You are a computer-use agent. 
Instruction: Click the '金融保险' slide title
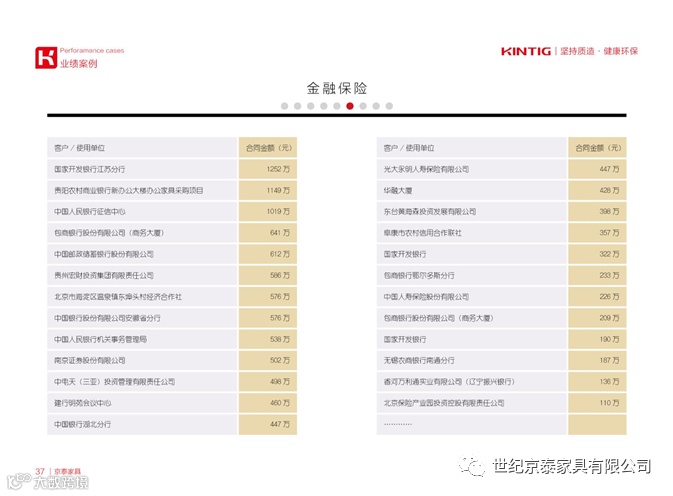pos(337,88)
